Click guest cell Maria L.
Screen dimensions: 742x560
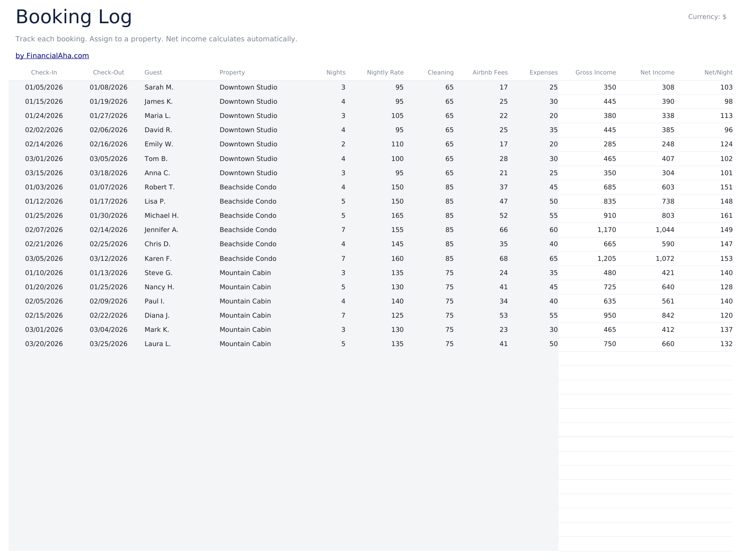pos(158,116)
